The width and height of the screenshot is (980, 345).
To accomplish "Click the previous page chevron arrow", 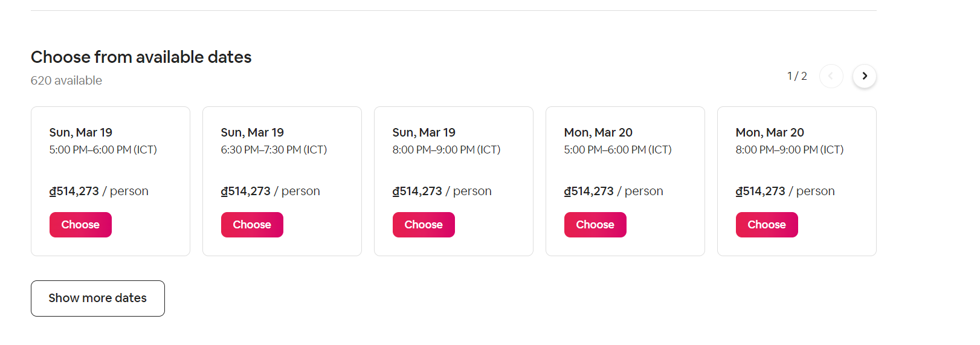I will [x=831, y=76].
